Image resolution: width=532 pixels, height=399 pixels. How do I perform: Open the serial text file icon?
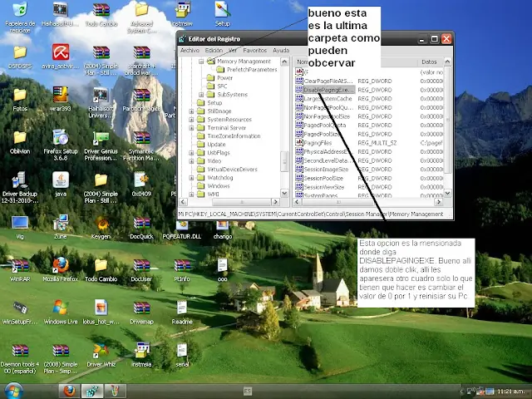point(182,356)
